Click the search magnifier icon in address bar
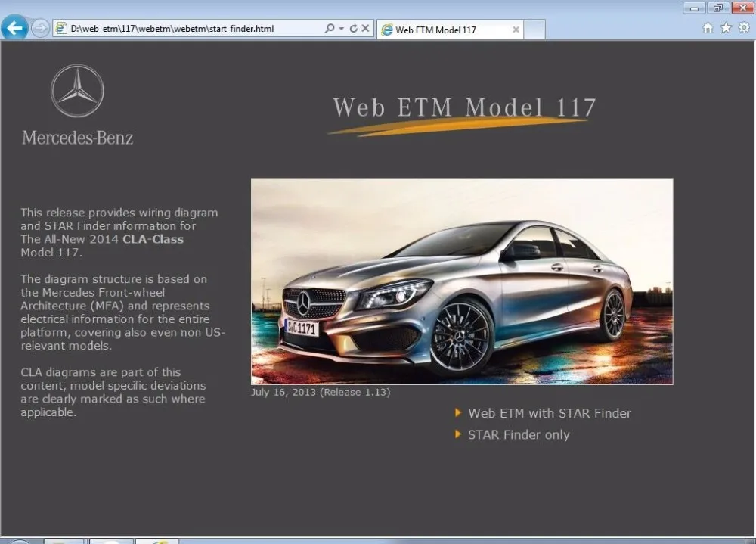 click(330, 29)
